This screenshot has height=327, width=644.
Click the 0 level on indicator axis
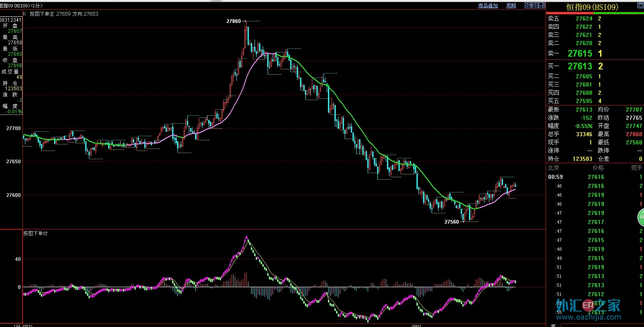click(19, 287)
